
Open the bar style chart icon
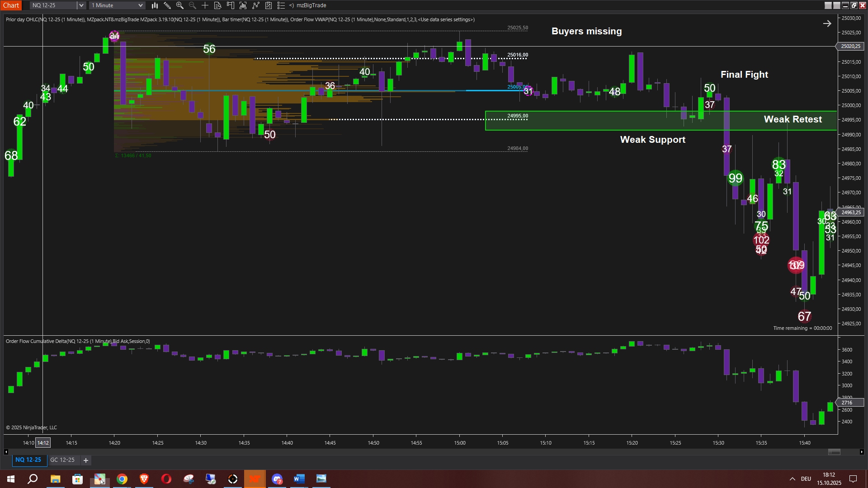point(155,5)
